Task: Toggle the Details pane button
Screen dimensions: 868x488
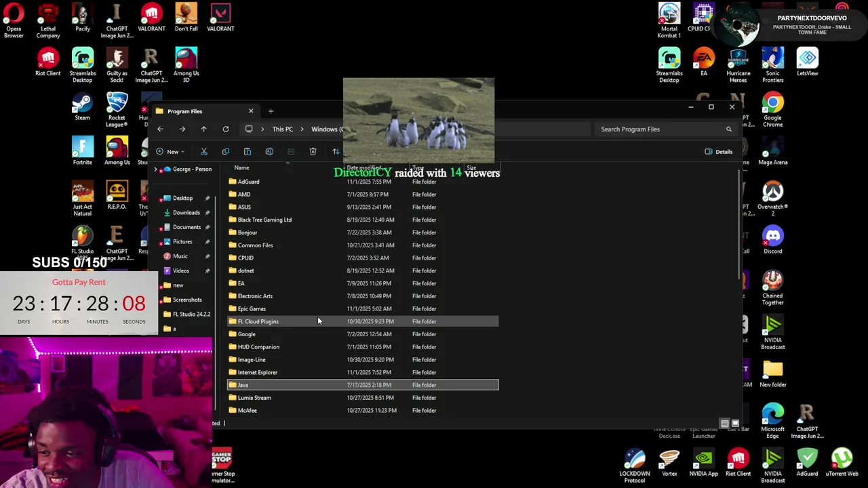Action: [718, 152]
